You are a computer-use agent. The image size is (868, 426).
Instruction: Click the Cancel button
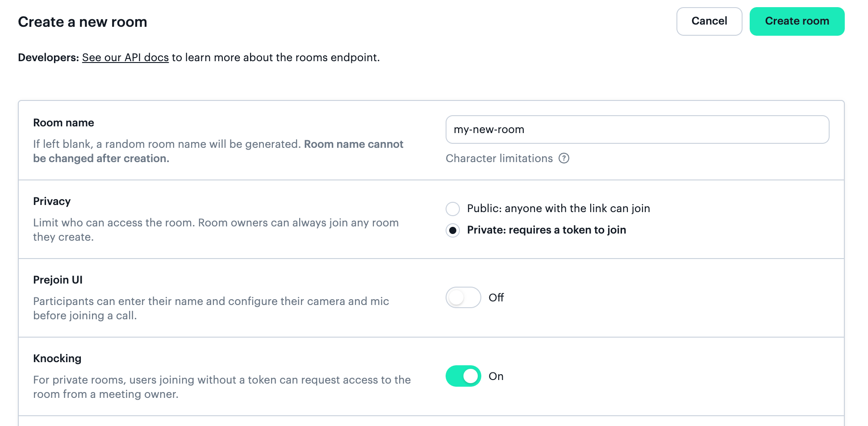tap(709, 21)
